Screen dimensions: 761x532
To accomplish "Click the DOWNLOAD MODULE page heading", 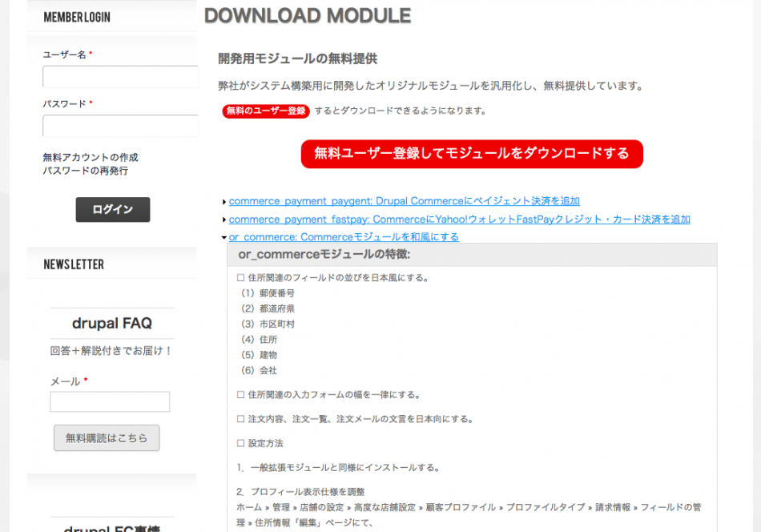I will pos(308,15).
